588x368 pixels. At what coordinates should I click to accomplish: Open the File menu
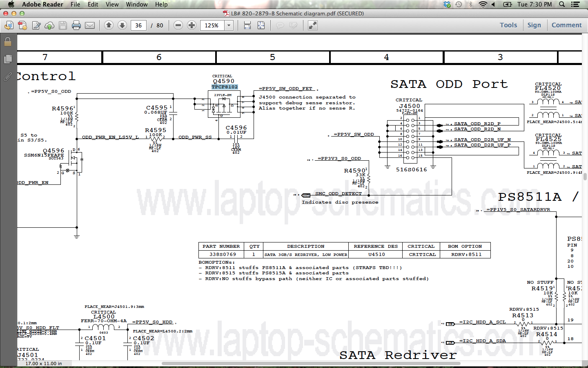point(75,4)
